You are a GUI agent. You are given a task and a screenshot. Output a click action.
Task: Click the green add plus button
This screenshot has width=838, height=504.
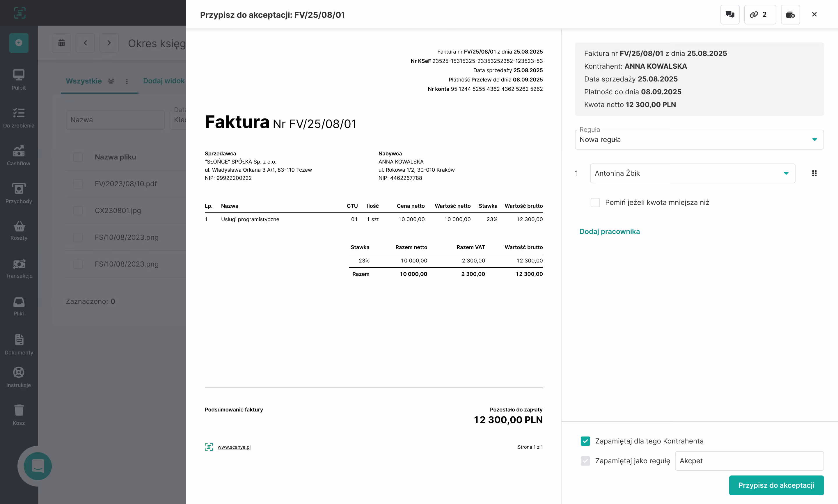tap(19, 43)
